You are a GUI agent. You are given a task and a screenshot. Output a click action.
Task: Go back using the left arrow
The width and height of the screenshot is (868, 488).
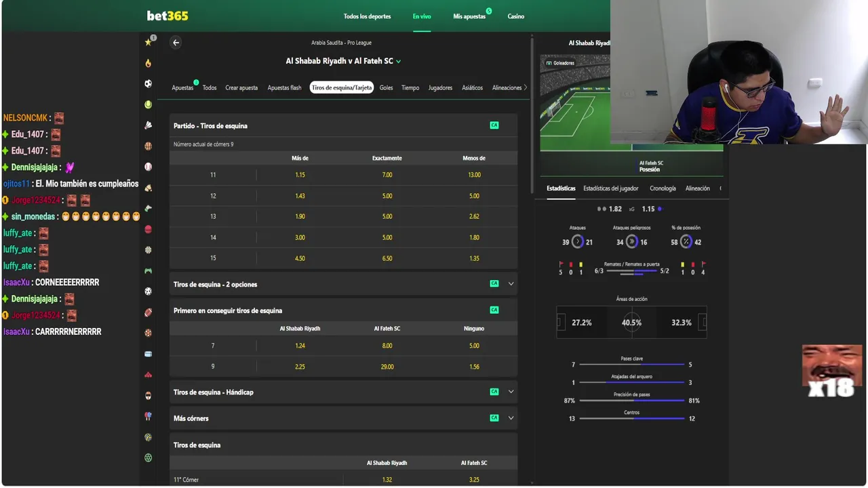pyautogui.click(x=176, y=43)
